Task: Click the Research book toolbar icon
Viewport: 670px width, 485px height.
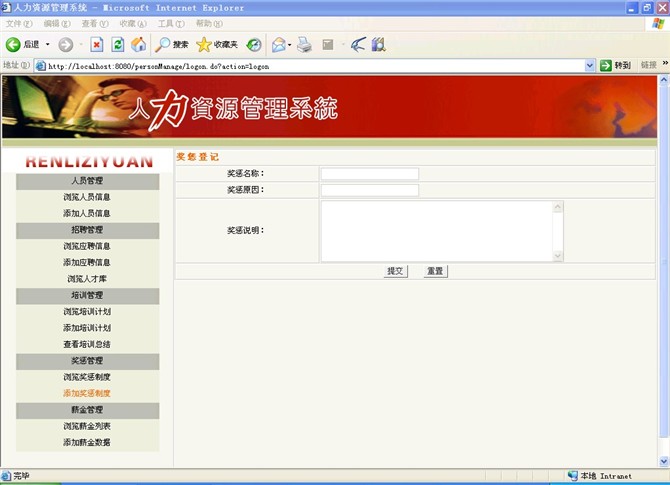Action: 379,44
